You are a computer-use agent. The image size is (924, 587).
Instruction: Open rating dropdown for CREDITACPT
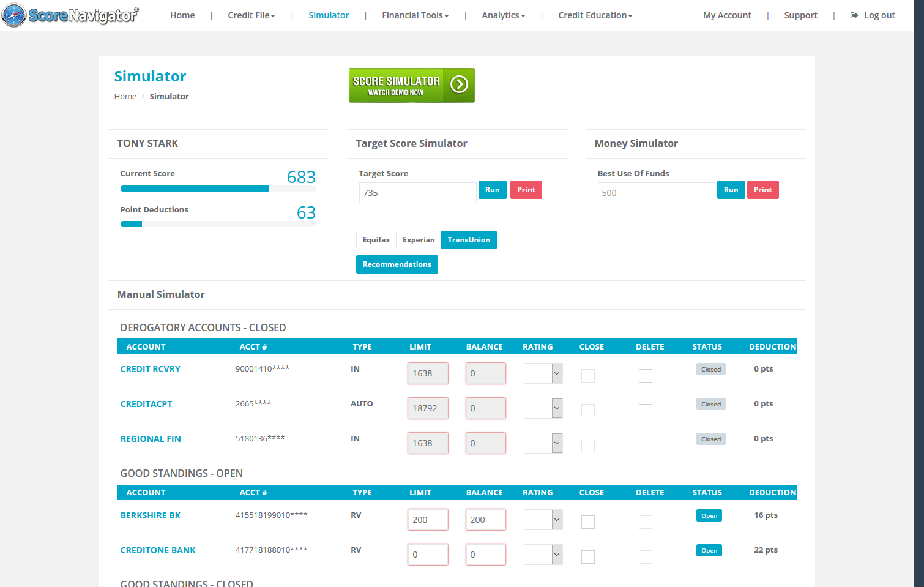click(x=543, y=408)
